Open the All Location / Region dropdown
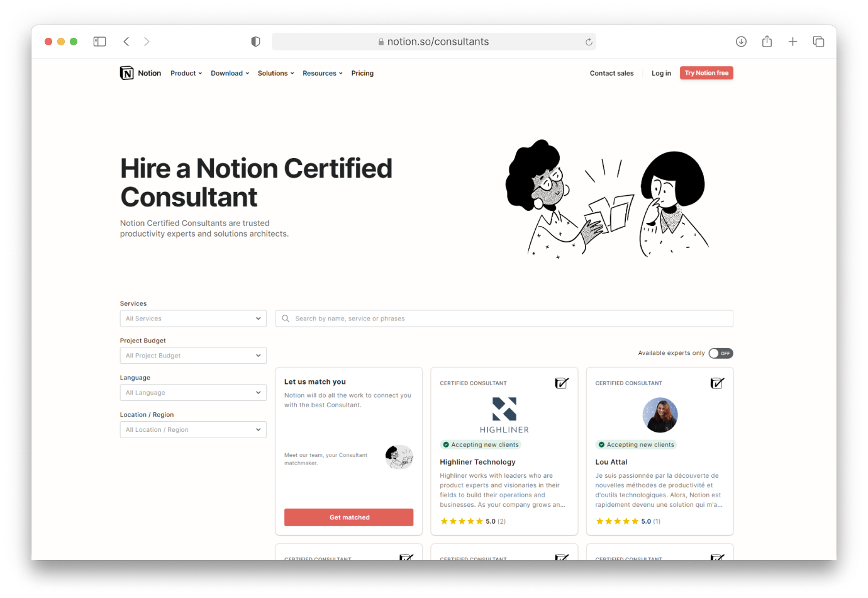Screen dimensions: 868x598 (x=193, y=429)
